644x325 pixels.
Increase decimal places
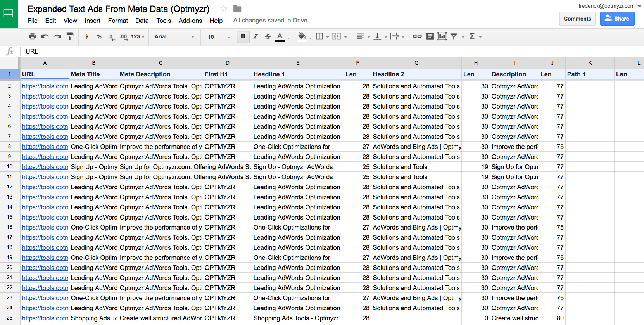coord(123,37)
